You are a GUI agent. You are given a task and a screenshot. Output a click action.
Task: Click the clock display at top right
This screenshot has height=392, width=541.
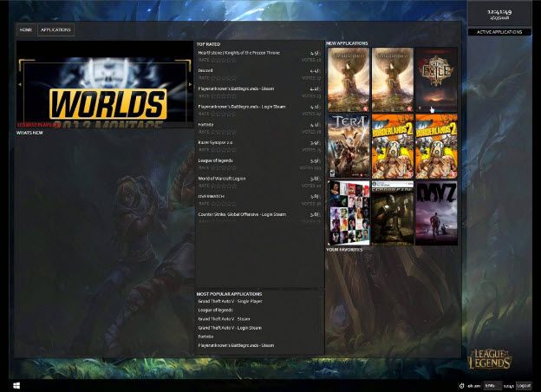click(x=499, y=14)
